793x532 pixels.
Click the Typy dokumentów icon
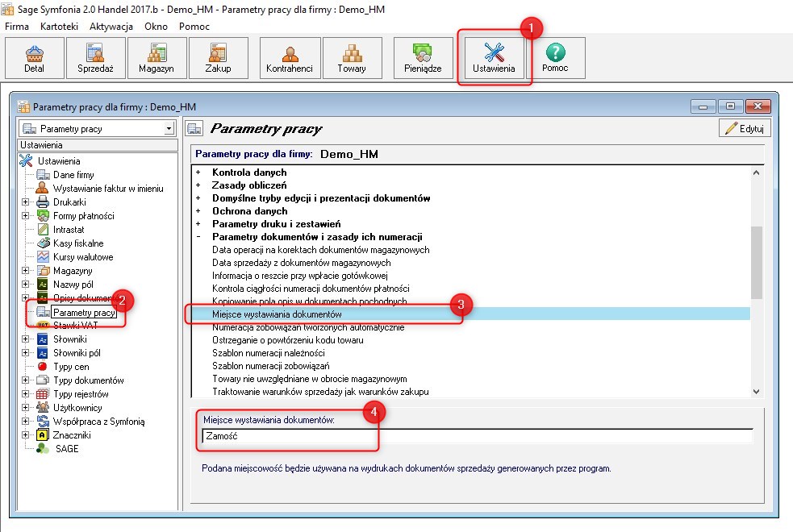coord(43,380)
